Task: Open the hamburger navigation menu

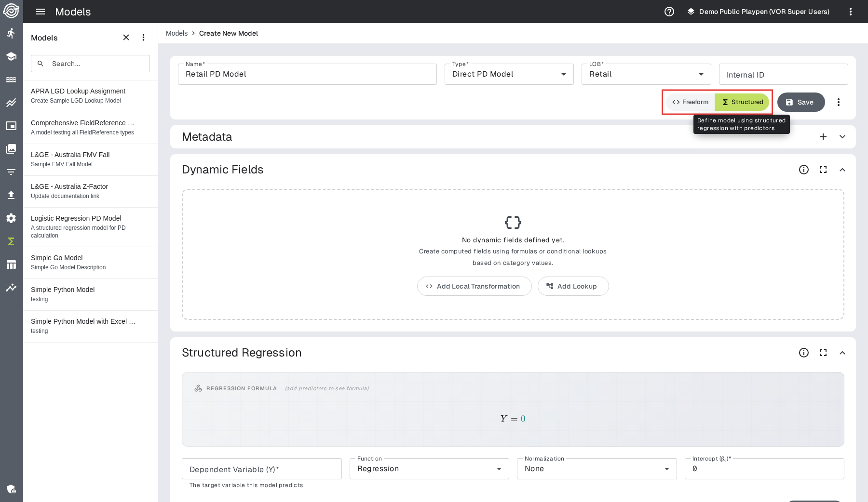Action: pos(41,12)
